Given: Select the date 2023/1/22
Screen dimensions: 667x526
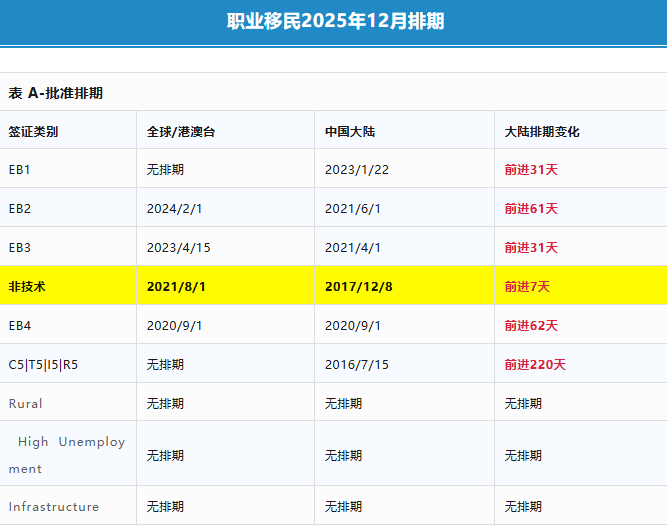Looking at the screenshot, I should (x=357, y=170).
